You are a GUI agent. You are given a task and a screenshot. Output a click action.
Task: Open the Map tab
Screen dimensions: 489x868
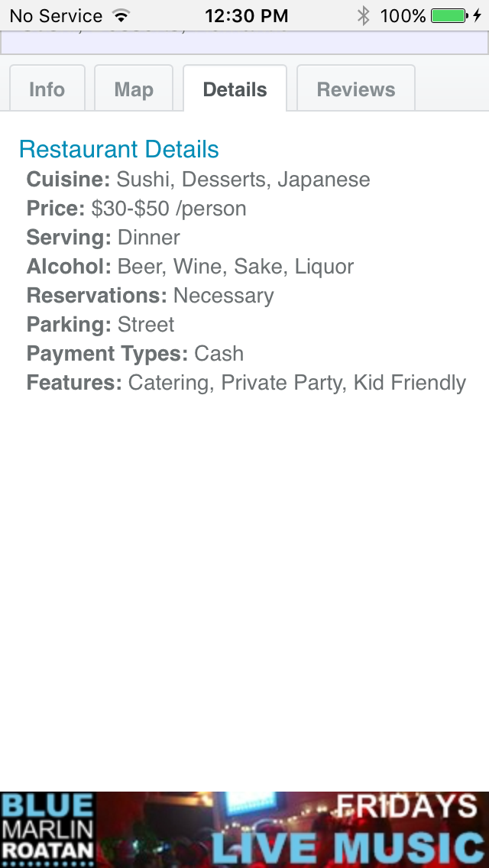coord(134,89)
